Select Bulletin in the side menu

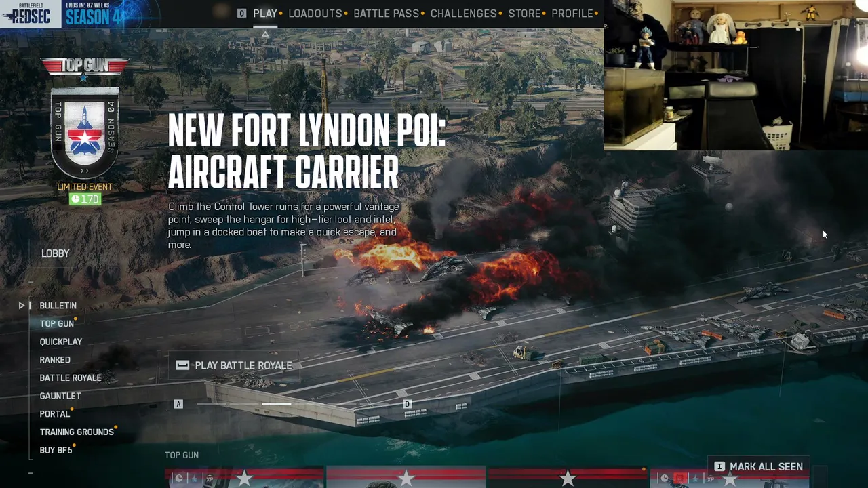58,306
